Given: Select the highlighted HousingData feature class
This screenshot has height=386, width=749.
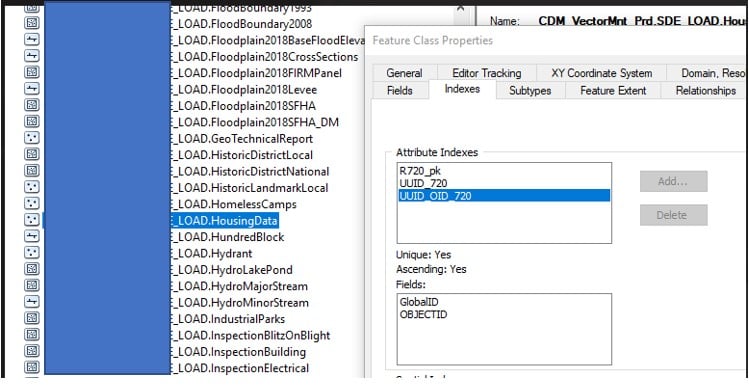Looking at the screenshot, I should coord(224,221).
